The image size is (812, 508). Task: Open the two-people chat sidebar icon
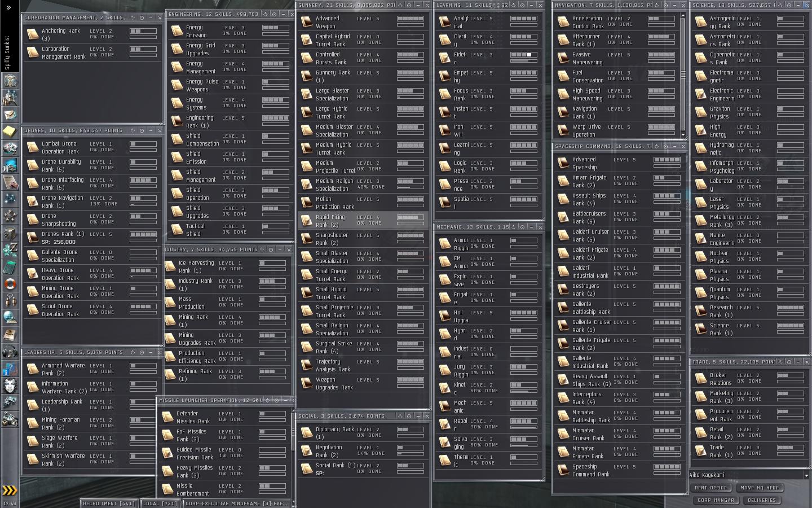pyautogui.click(x=10, y=300)
